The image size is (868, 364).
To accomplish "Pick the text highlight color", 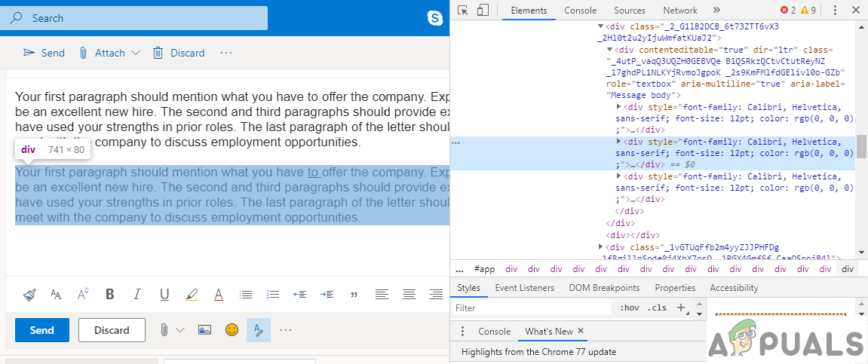I will click(x=192, y=295).
